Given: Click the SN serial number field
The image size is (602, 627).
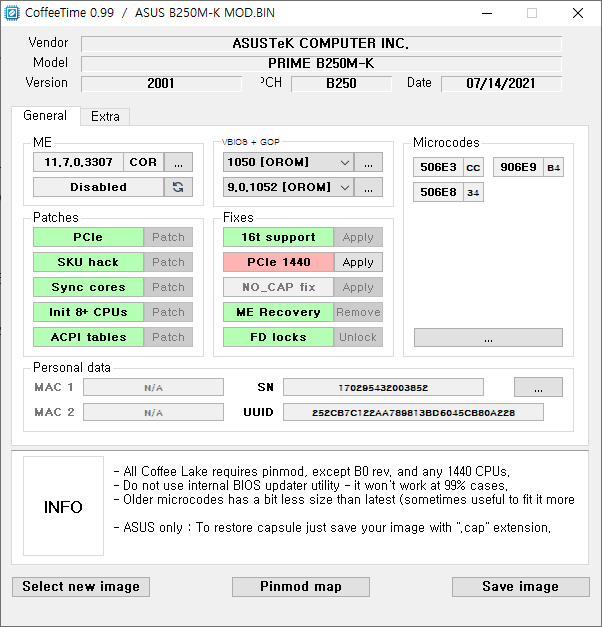Looking at the screenshot, I should coord(383,387).
